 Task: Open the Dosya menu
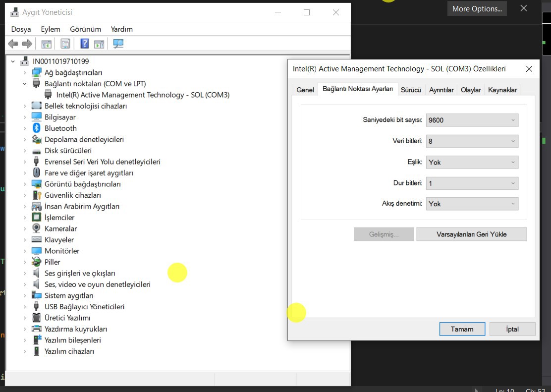coord(21,29)
